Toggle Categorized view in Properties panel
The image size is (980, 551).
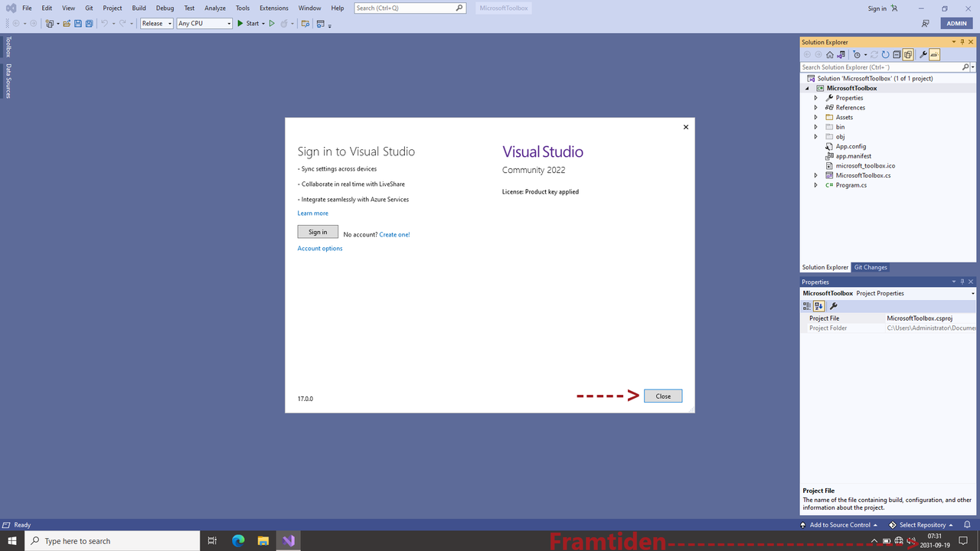click(x=807, y=306)
